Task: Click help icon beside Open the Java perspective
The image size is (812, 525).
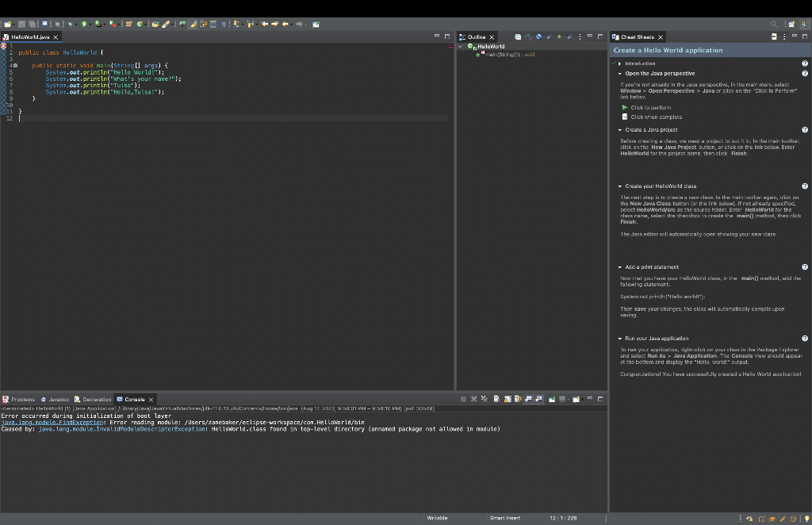Action: [x=805, y=73]
